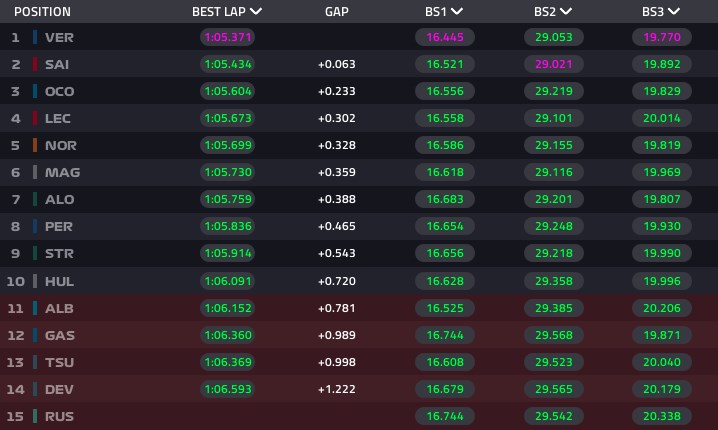Open the BS1 column dropdown arrow
This screenshot has height=430, width=718.
coord(457,12)
